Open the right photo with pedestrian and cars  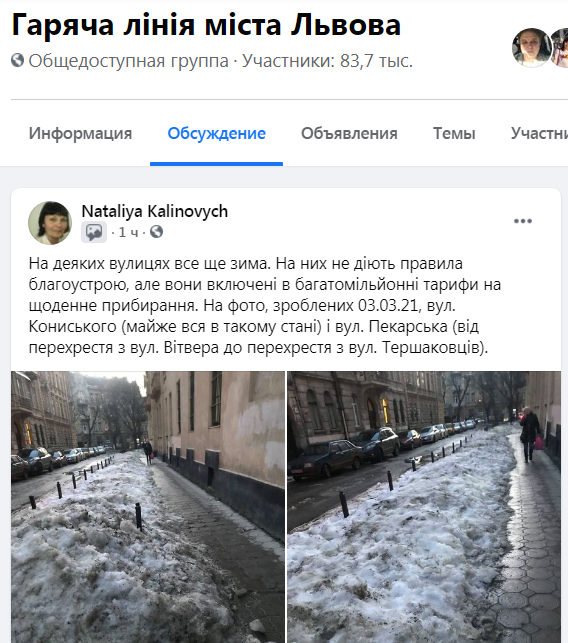(x=424, y=507)
